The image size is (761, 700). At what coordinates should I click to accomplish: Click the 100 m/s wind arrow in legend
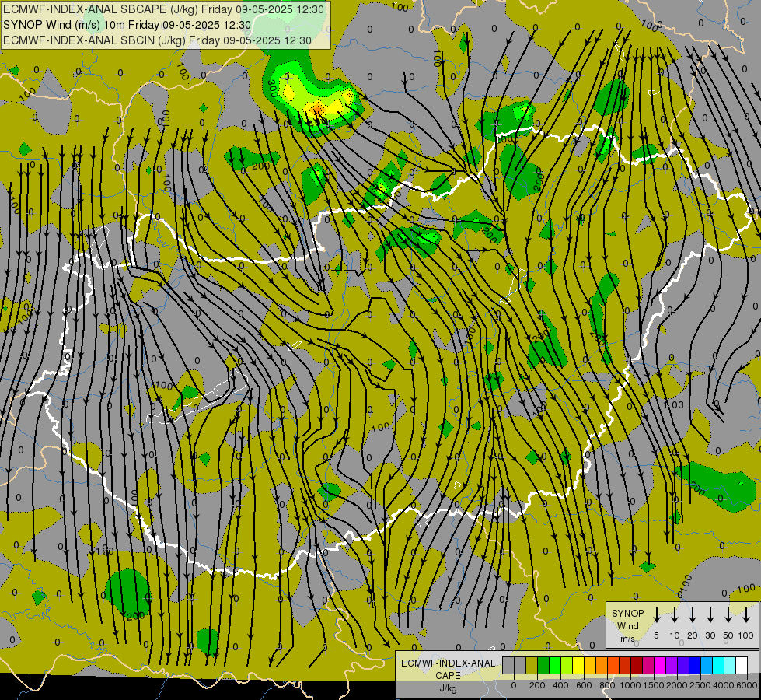746,614
